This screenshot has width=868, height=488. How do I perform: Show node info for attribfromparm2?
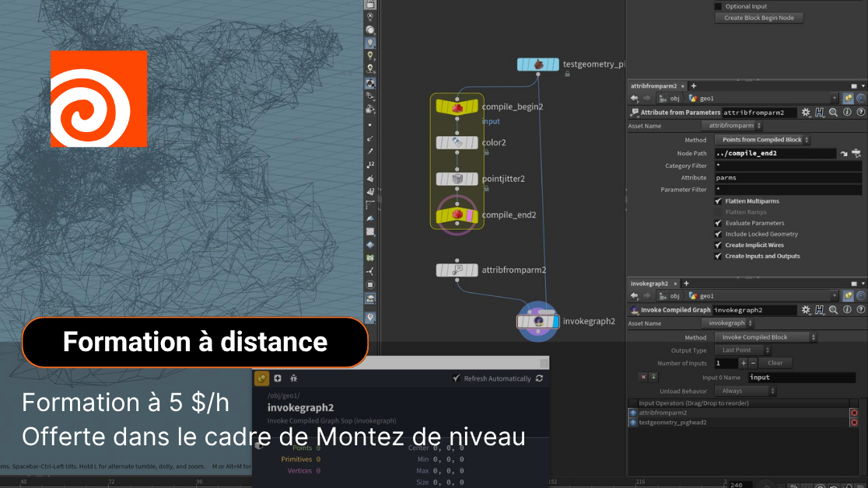click(847, 113)
